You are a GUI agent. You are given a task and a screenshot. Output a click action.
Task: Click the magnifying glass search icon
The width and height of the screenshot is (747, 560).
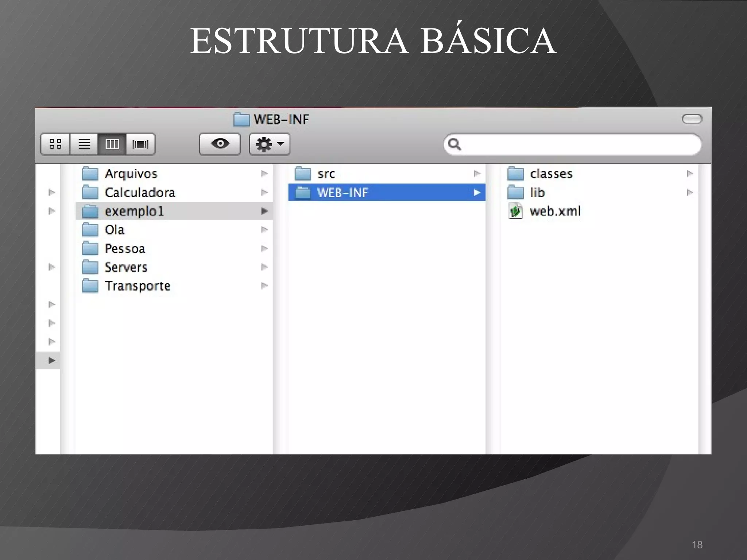(454, 144)
